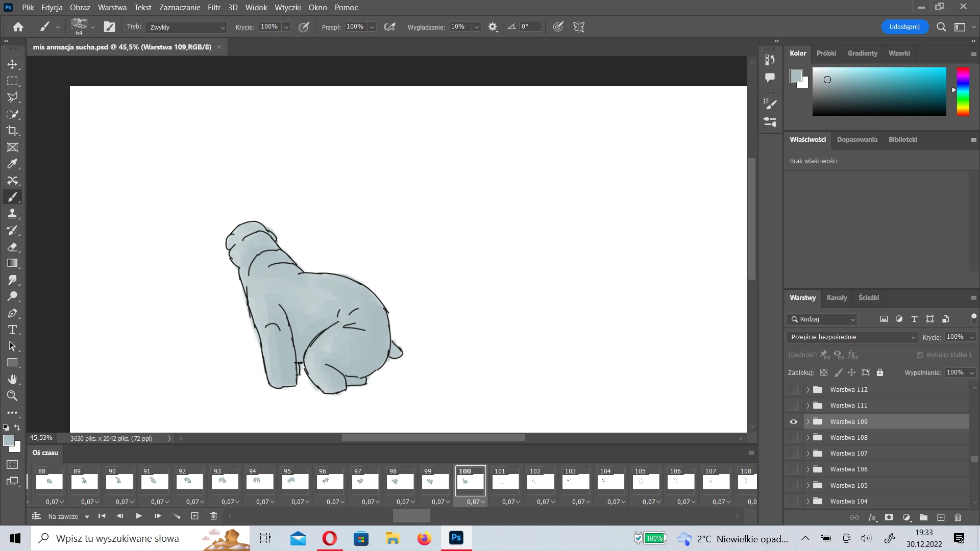Show the Warstwa 108 layer group
Image resolution: width=980 pixels, height=551 pixels.
click(793, 438)
